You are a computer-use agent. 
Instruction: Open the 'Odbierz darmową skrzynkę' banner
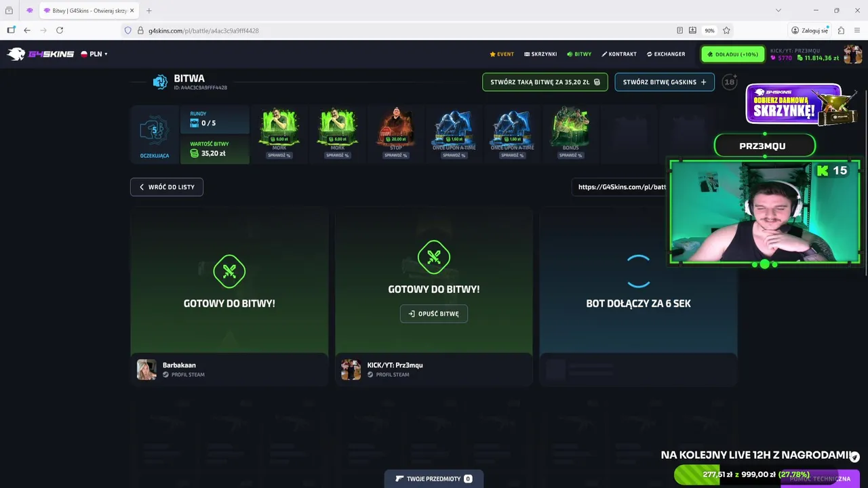pyautogui.click(x=800, y=104)
